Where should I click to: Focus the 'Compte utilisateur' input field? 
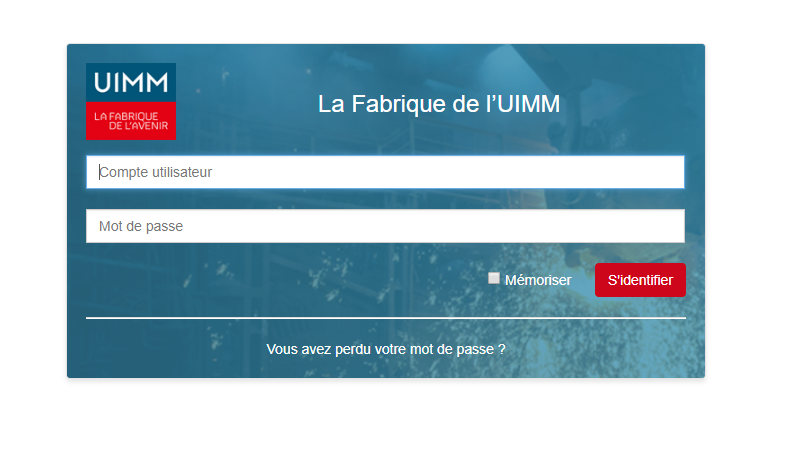pos(385,172)
